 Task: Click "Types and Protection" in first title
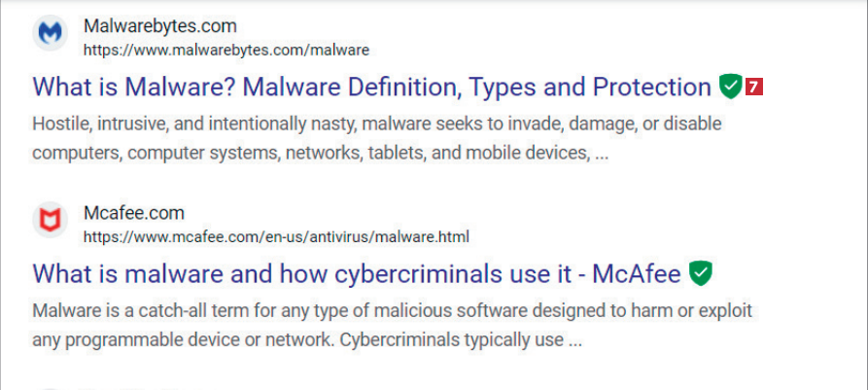pyautogui.click(x=590, y=87)
